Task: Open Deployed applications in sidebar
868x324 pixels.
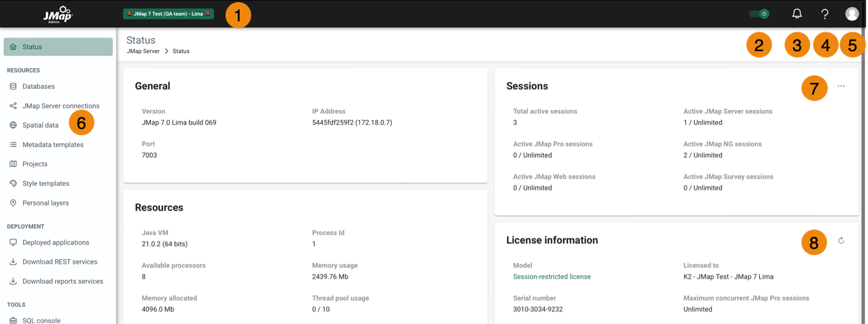Action: tap(56, 242)
